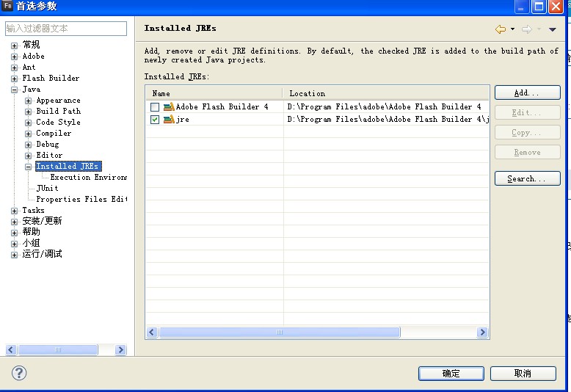Image resolution: width=571 pixels, height=392 pixels.
Task: Expand the Appearance node under Java
Action: (x=28, y=101)
